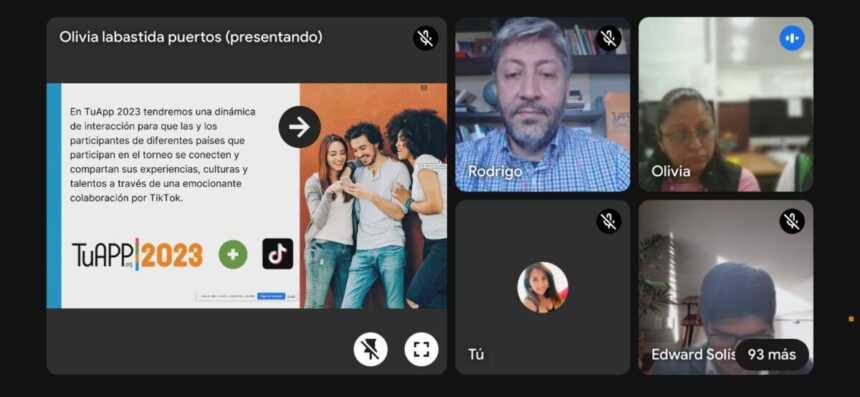860x397 pixels.
Task: Click Rodrigo's muted microphone icon
Action: click(609, 38)
